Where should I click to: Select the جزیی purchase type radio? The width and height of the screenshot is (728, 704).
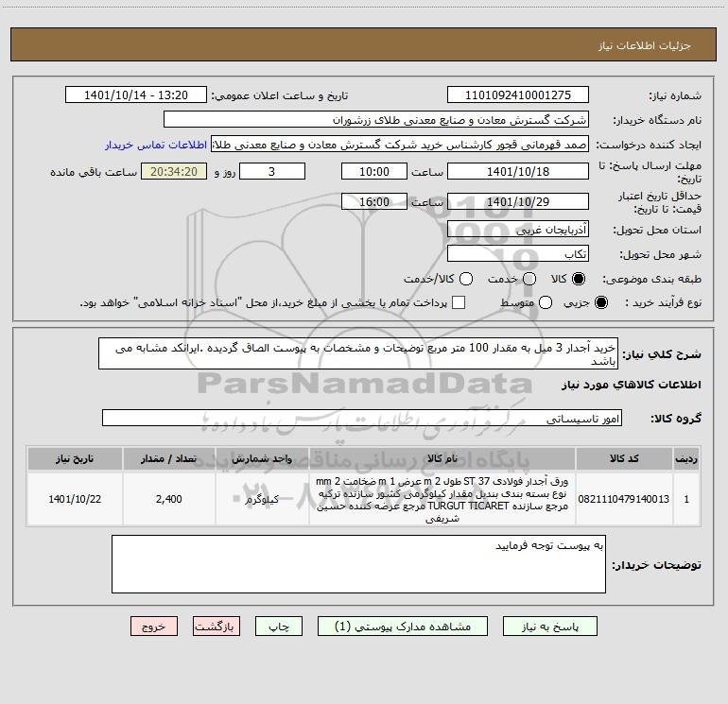(601, 302)
